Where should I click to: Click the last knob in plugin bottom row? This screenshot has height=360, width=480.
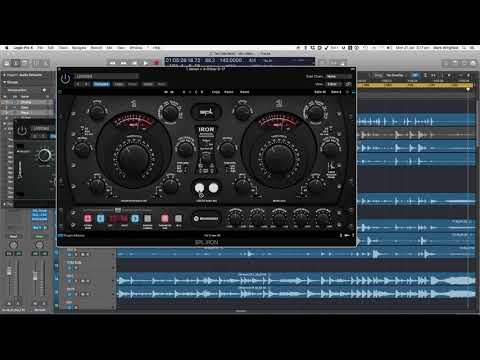pyautogui.click(x=322, y=218)
